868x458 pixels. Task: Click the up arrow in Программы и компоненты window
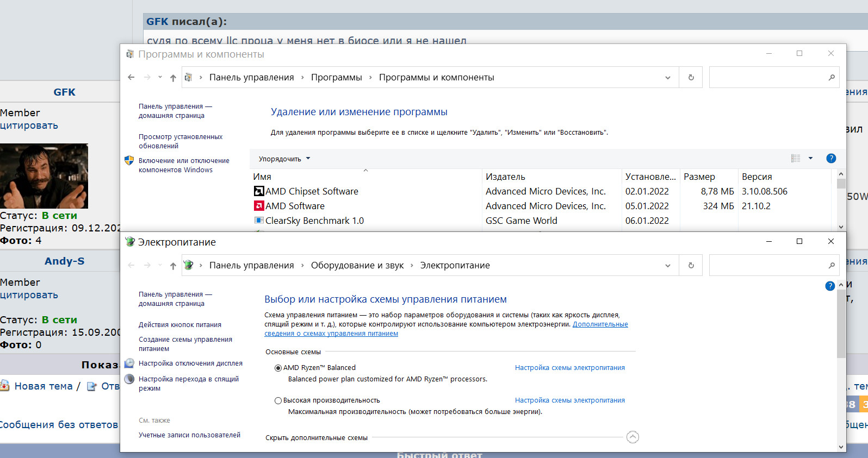173,78
